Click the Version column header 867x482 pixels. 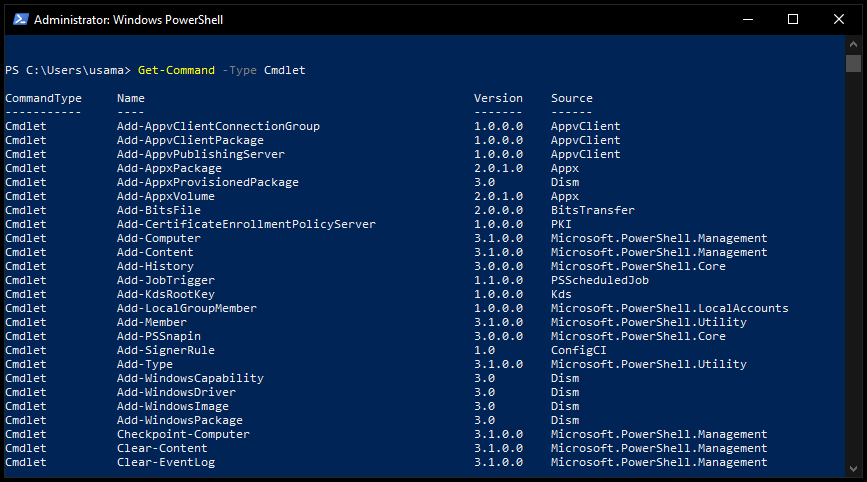[x=498, y=98]
